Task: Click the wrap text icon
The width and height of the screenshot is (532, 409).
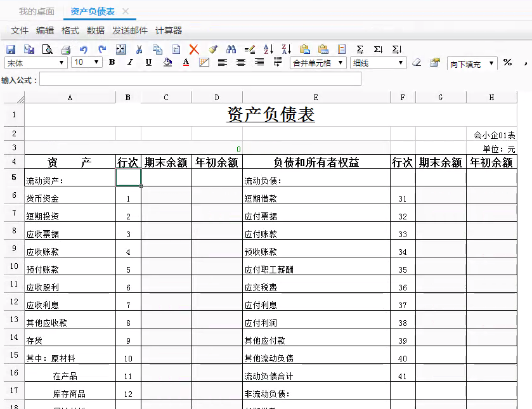Action: coord(278,62)
